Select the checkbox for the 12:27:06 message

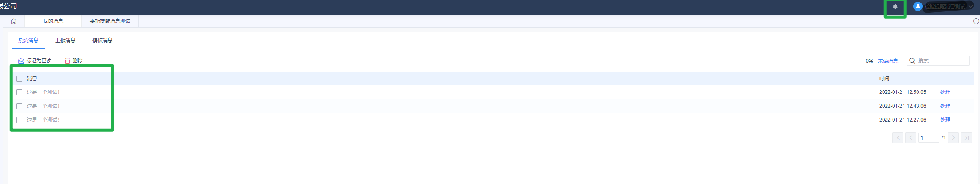point(19,120)
